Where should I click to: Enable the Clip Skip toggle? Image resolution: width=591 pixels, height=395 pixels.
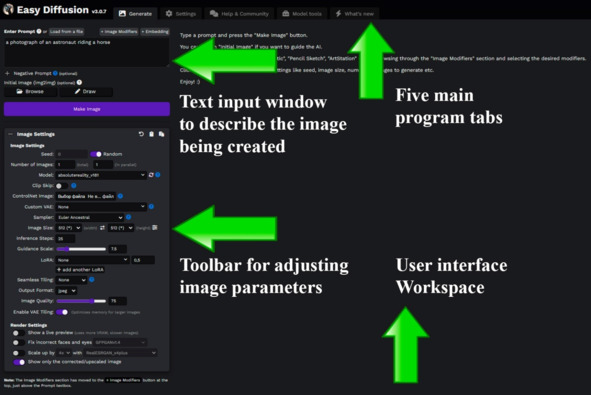[61, 186]
